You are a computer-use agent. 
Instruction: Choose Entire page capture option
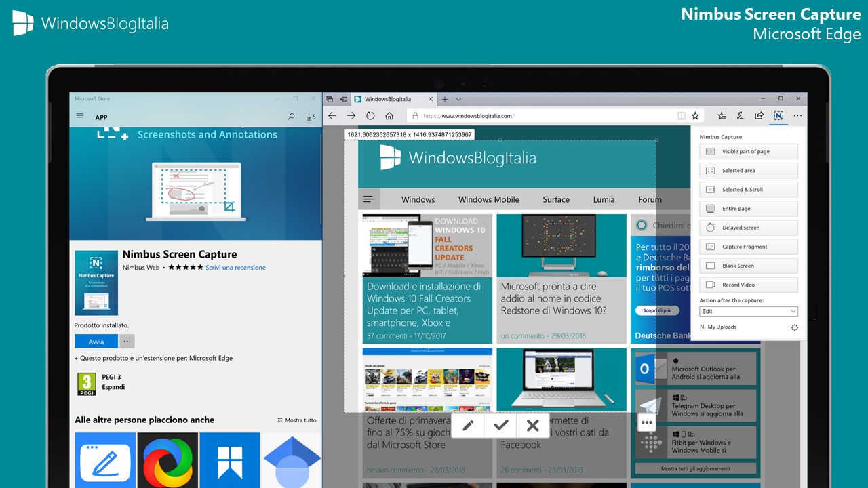pos(749,209)
